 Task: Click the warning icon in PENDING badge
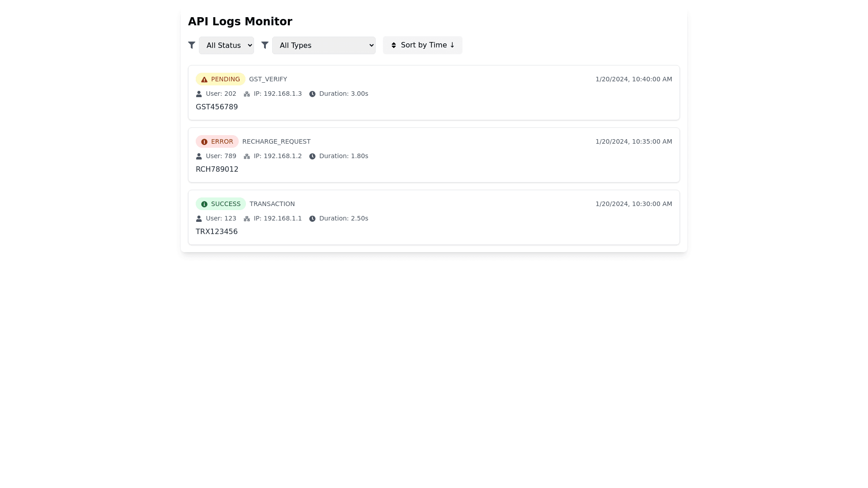click(204, 80)
